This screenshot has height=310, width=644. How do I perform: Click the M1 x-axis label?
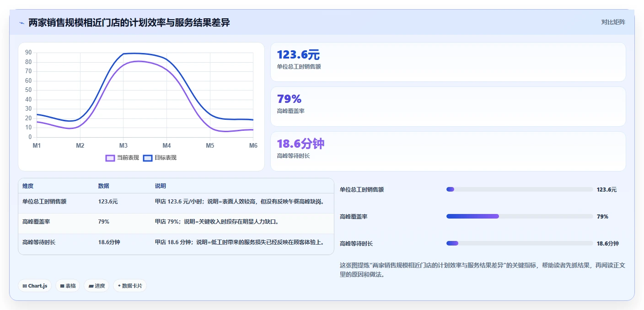tap(37, 145)
